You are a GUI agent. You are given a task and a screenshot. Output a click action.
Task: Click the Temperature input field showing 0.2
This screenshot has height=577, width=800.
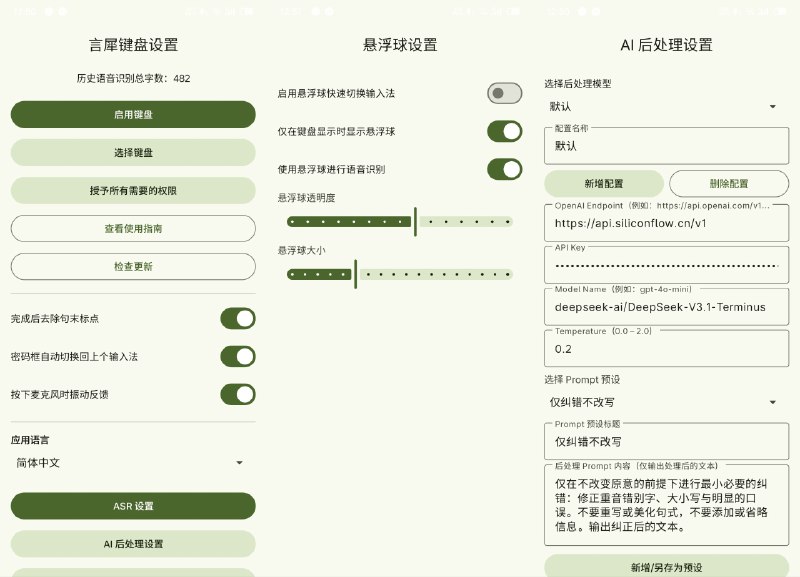(666, 349)
